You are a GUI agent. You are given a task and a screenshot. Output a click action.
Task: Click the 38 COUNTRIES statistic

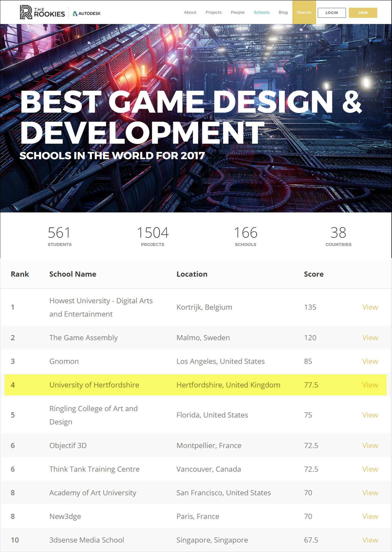338,236
